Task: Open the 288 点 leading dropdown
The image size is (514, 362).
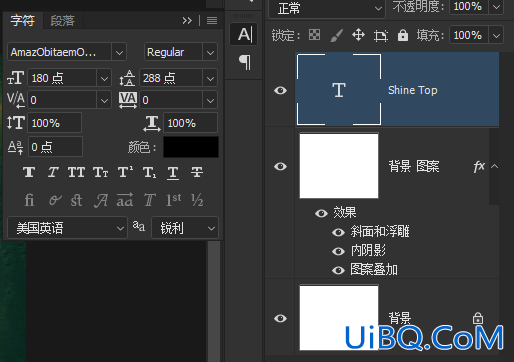Action: [x=210, y=78]
